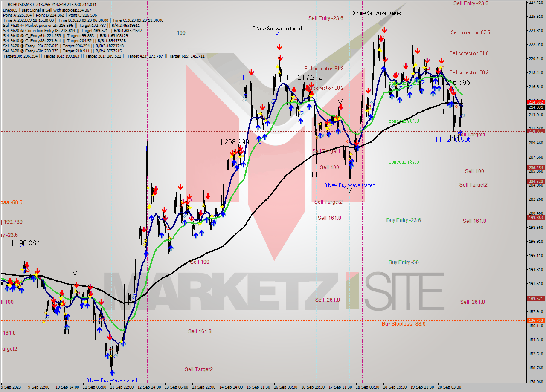
Task: Click the '10 Sep 14:00' time axis label
Action: (68, 387)
